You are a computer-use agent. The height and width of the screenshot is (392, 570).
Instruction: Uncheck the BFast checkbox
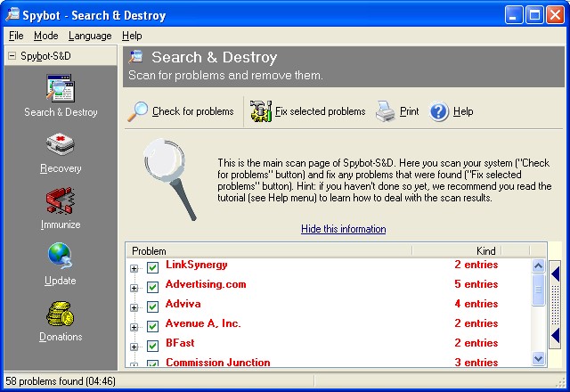(x=152, y=347)
